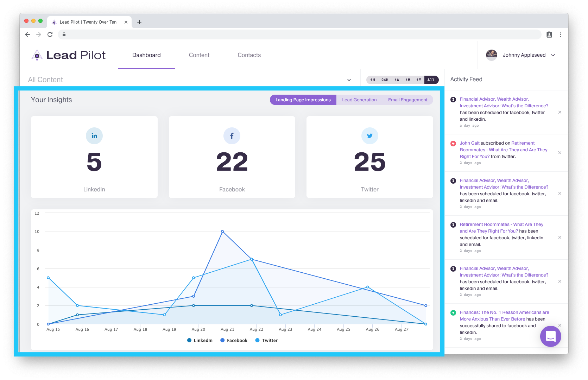588x380 pixels.
Task: Open a new browser tab
Action: point(139,22)
